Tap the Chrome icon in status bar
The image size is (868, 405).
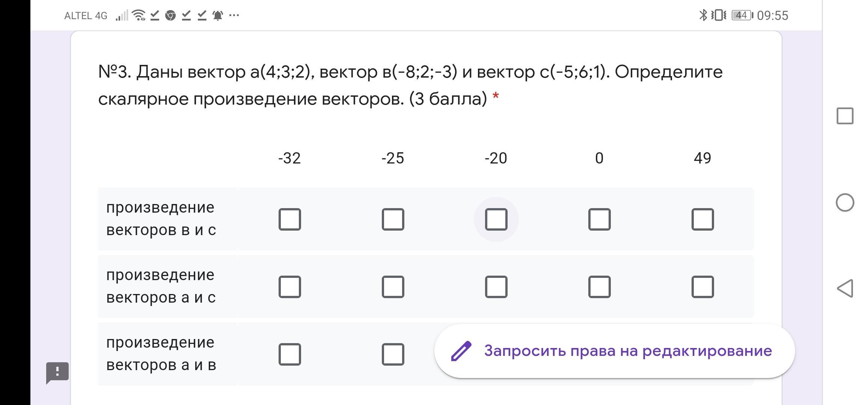tap(170, 15)
